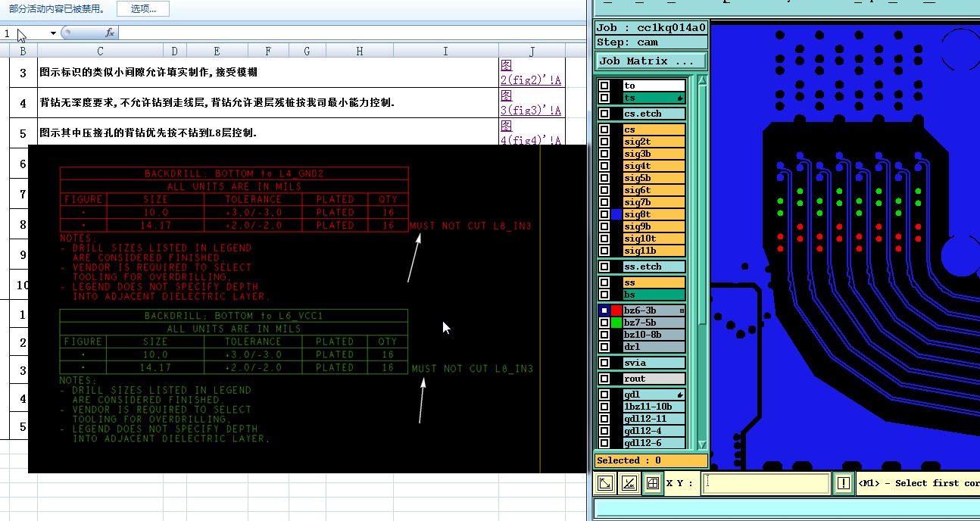Open the 图4(fig4) hyperlink in column J
The image size is (980, 521).
tap(531, 133)
